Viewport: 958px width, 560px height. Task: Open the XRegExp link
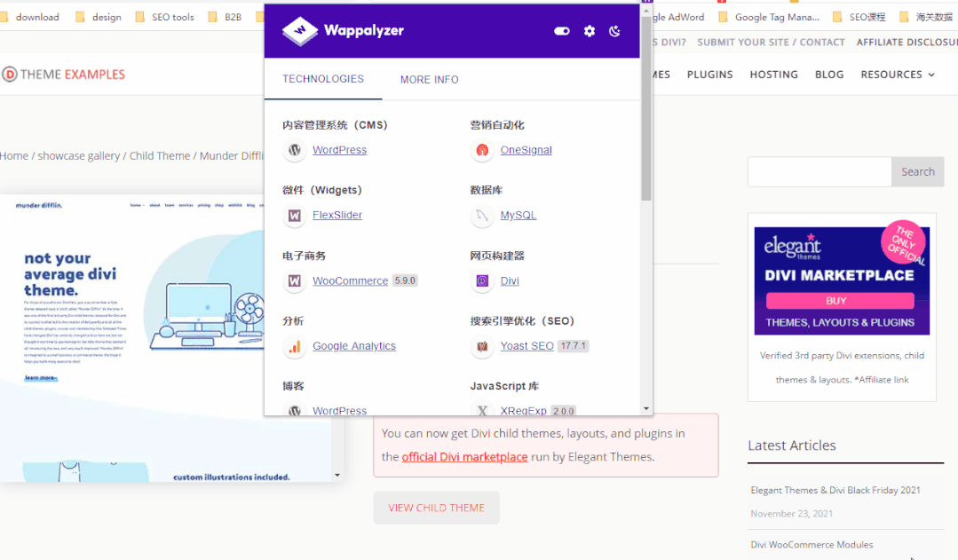[523, 410]
